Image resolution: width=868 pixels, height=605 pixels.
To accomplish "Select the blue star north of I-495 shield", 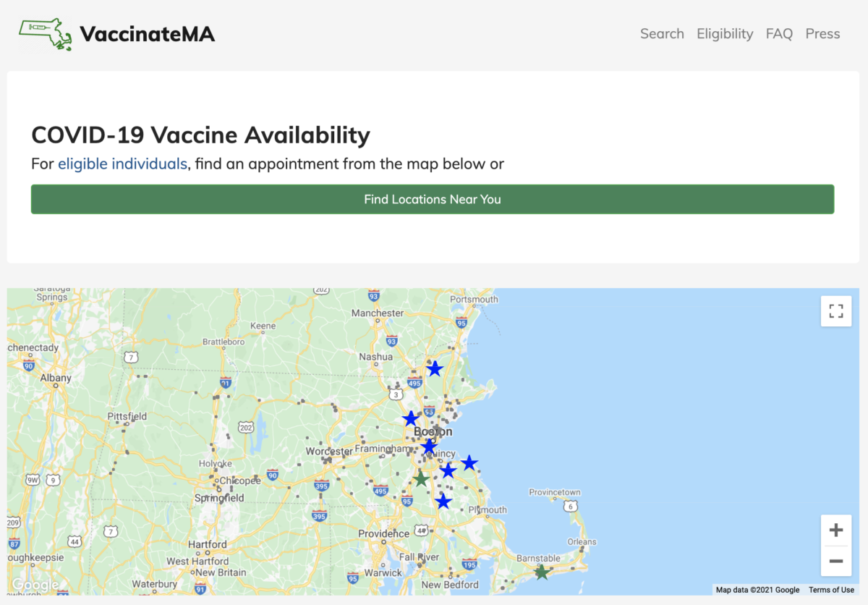I will pos(435,369).
